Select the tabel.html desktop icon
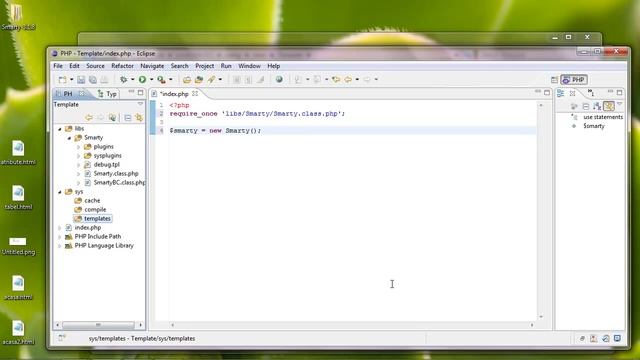The image size is (640, 360). pos(18,198)
